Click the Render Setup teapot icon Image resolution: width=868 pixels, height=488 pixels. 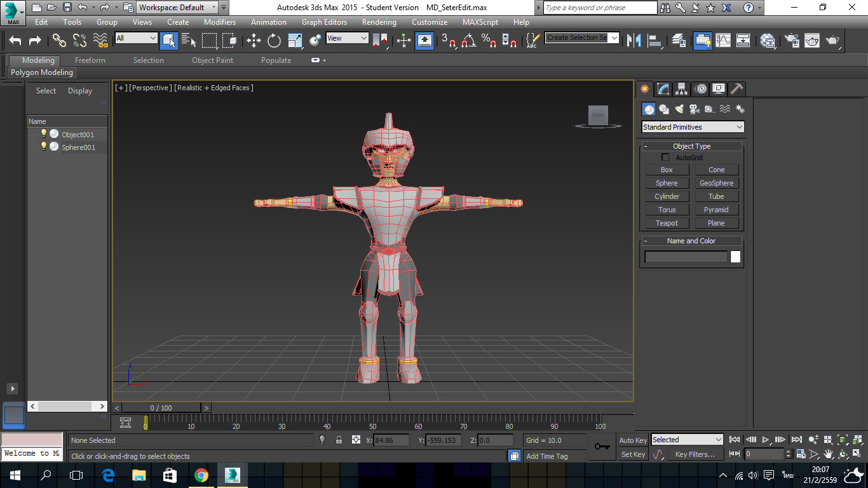coord(792,41)
